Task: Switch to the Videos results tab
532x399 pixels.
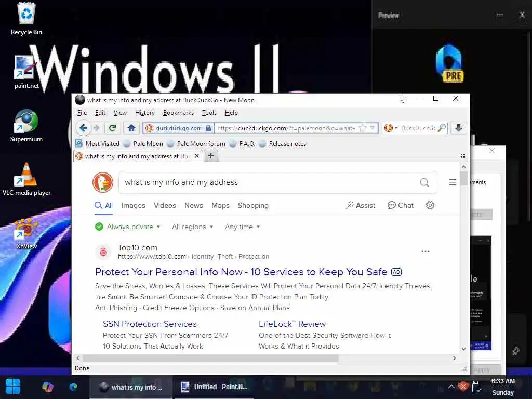Action: click(x=165, y=205)
